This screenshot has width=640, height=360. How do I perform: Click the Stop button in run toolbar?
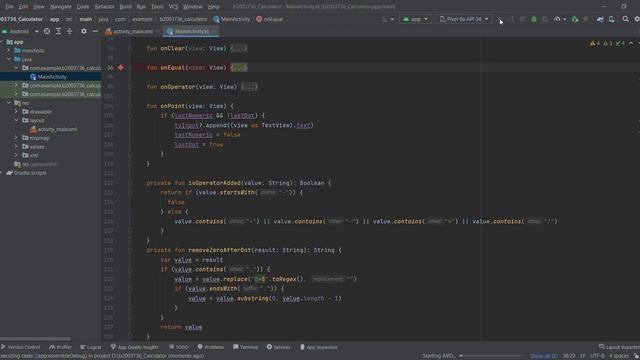(586, 19)
